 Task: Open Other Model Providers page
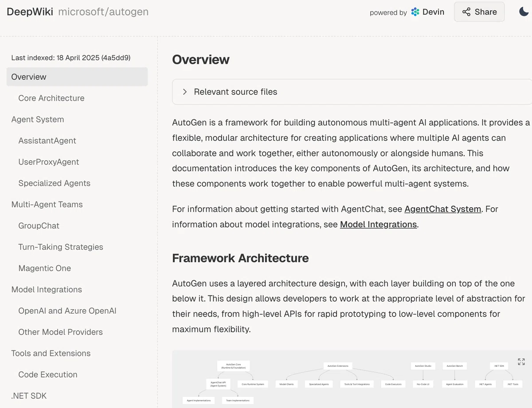pos(61,332)
